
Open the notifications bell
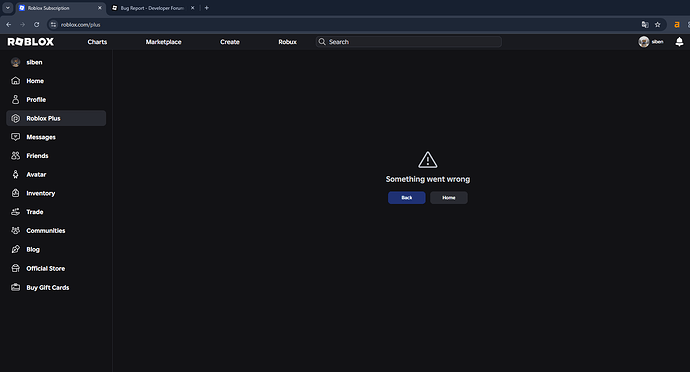click(x=679, y=41)
